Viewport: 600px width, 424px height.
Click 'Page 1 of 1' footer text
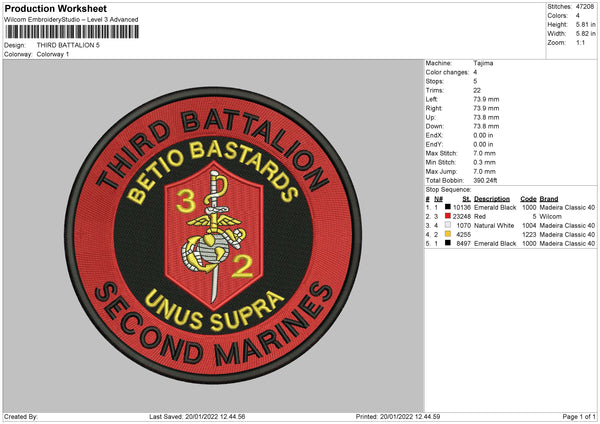pyautogui.click(x=579, y=416)
